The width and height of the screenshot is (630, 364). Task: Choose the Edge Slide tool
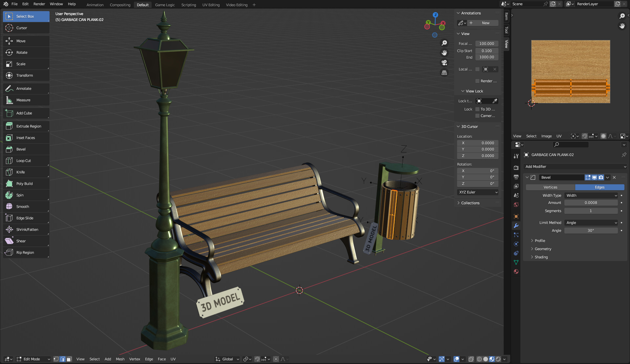tap(26, 218)
